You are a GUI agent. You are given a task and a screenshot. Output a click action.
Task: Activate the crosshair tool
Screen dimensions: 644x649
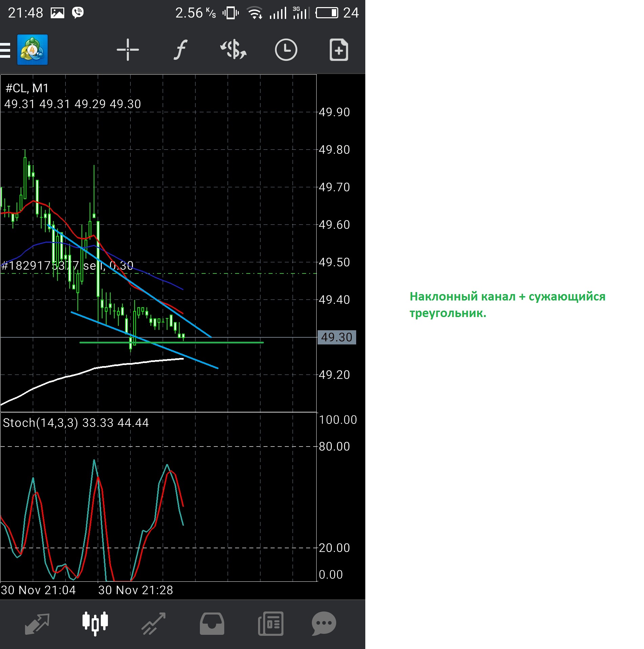[x=128, y=50]
